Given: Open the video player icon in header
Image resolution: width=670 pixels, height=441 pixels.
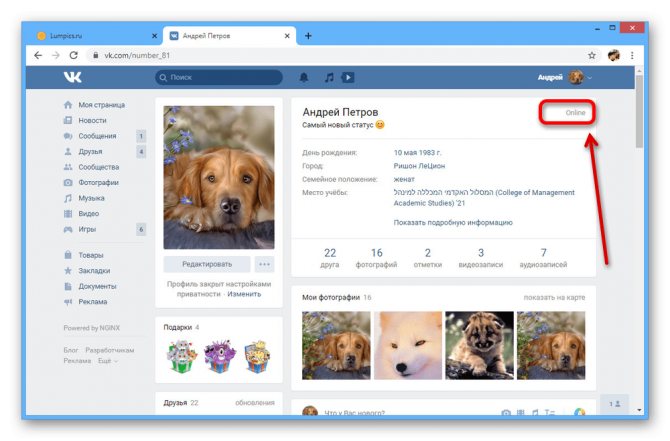Looking at the screenshot, I should [348, 77].
